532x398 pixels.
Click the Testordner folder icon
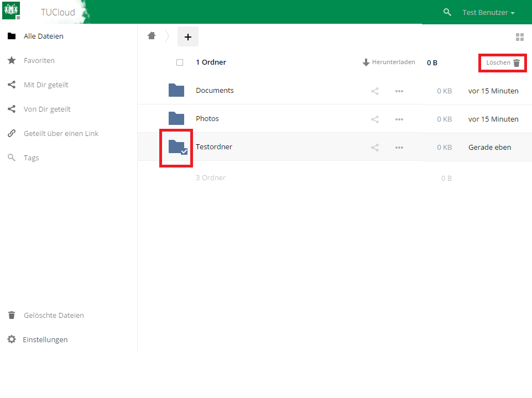coord(175,146)
